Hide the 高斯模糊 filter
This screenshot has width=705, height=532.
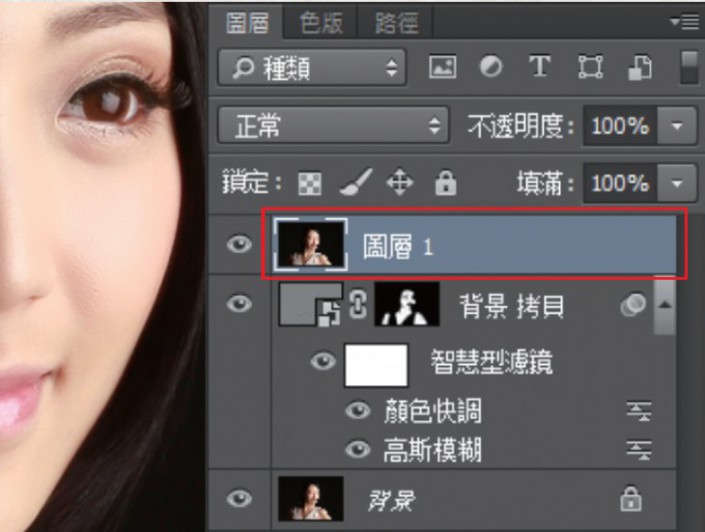[357, 449]
